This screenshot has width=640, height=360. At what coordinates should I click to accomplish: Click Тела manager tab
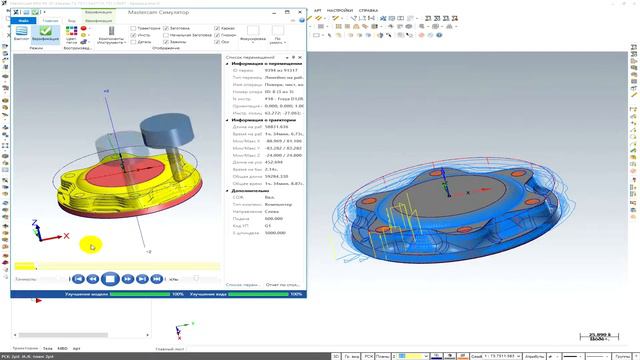pyautogui.click(x=48, y=348)
